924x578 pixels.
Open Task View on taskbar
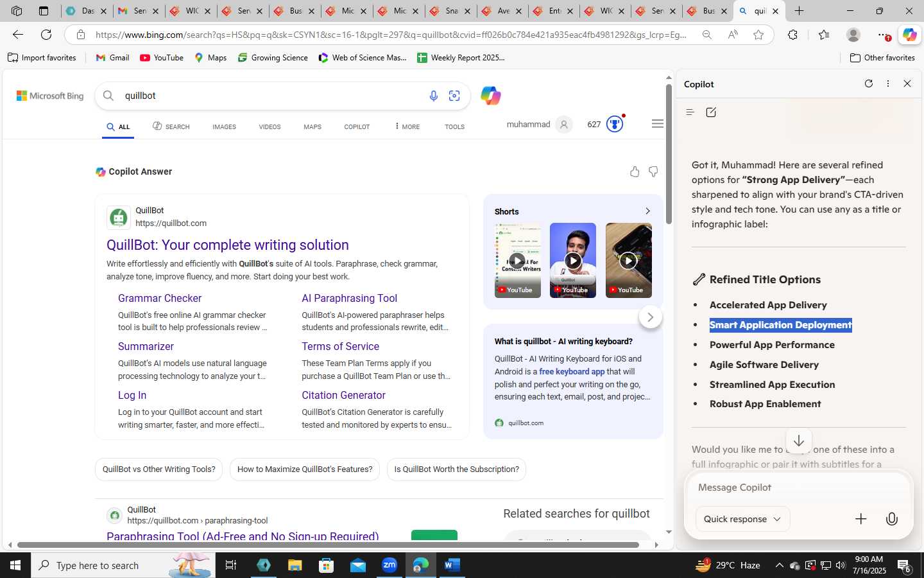230,565
